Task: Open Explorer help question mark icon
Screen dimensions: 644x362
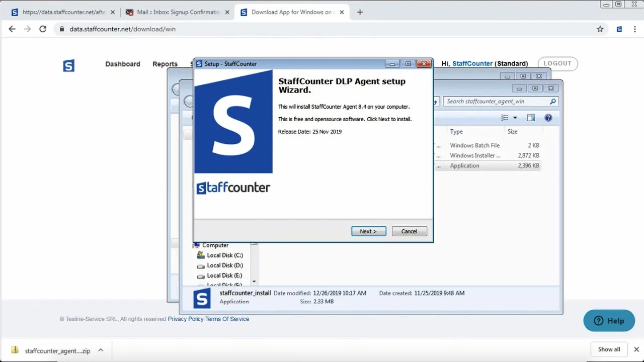Action: click(x=548, y=118)
